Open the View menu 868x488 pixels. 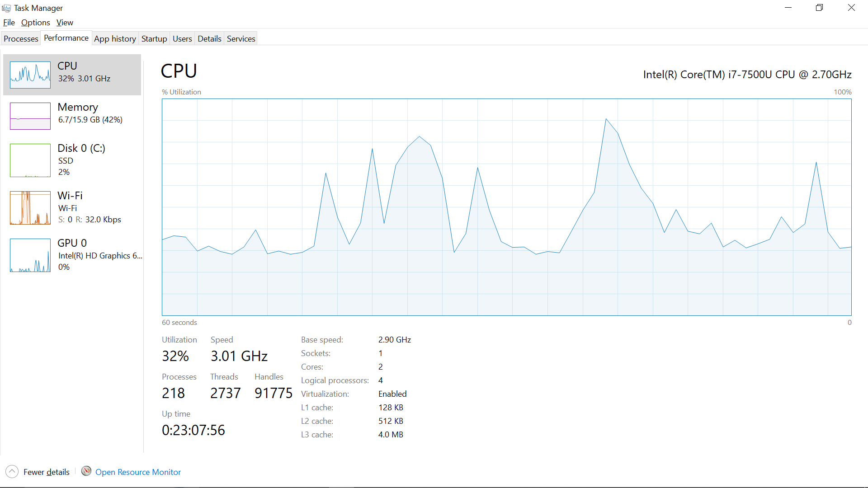point(65,23)
